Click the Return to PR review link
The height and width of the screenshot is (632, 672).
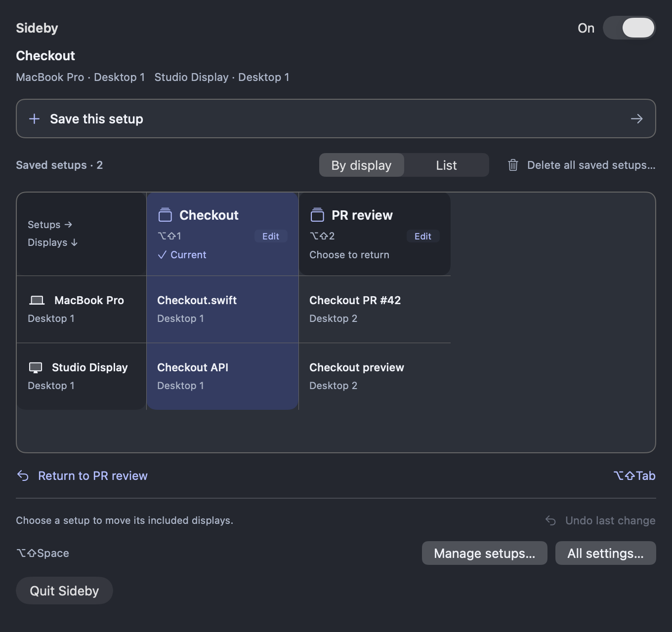pos(93,475)
